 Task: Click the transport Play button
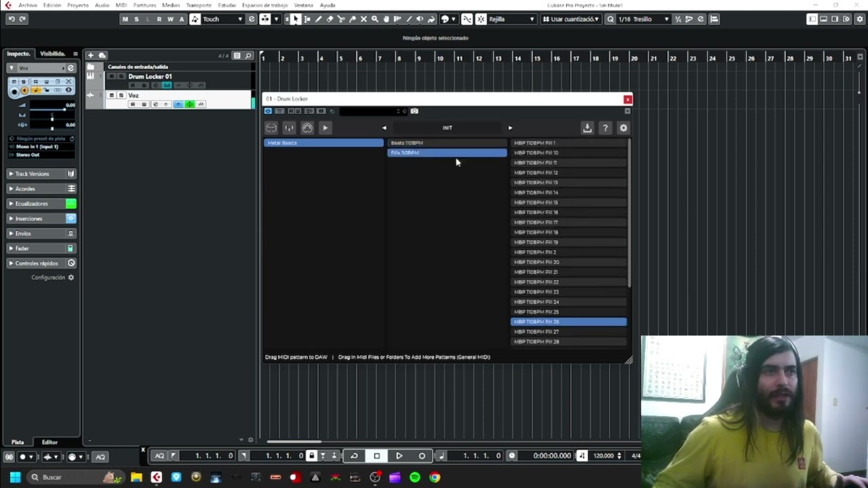coord(399,456)
